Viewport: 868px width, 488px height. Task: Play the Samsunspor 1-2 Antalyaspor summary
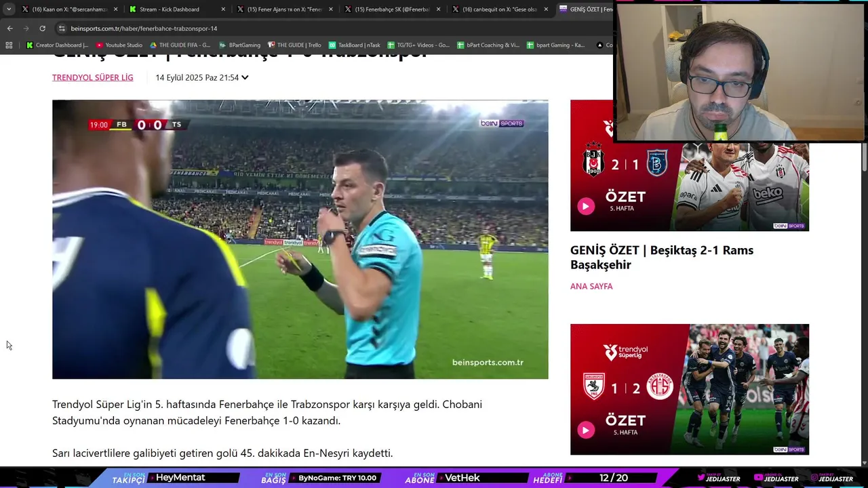(586, 430)
